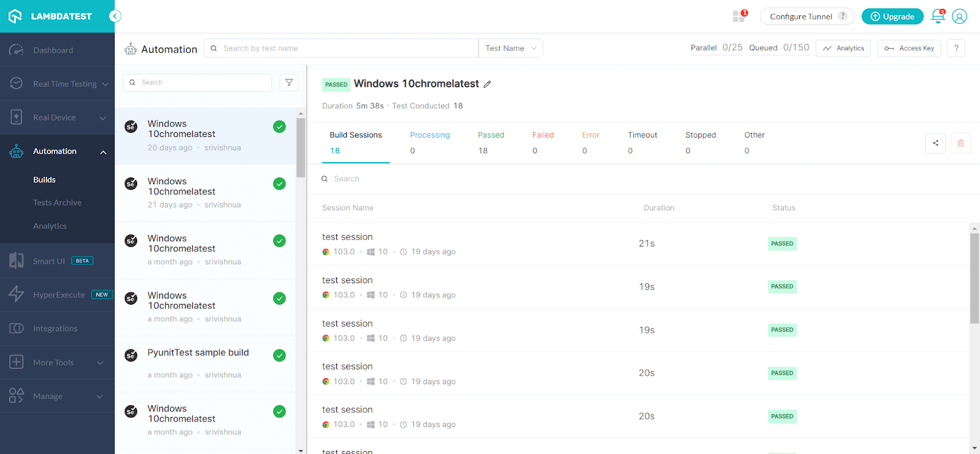Click the Upgrade button

click(892, 17)
